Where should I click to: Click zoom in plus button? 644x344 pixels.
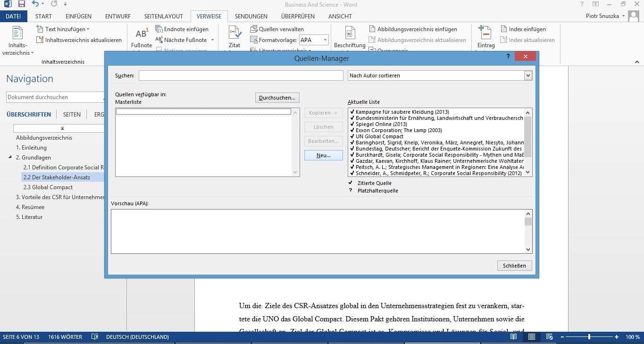pyautogui.click(x=617, y=337)
